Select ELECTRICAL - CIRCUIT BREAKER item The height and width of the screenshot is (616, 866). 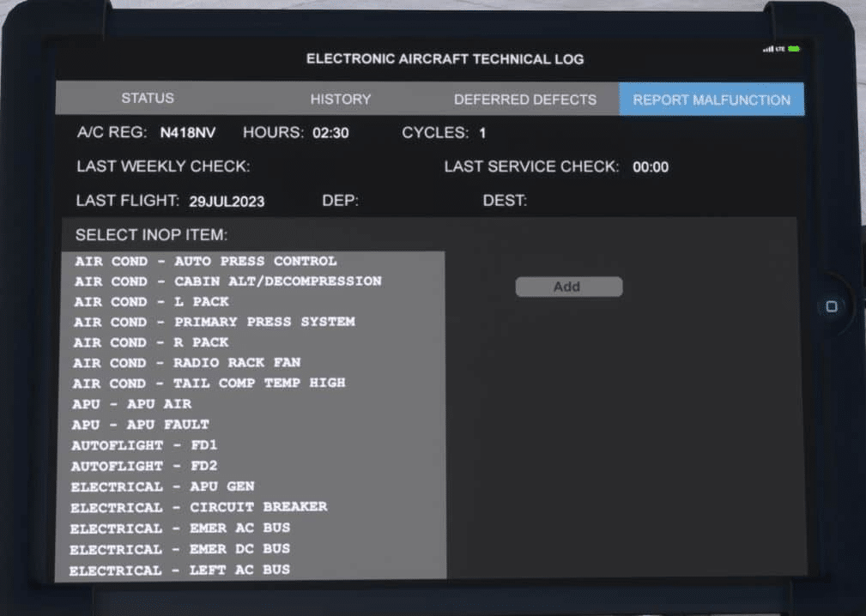pyautogui.click(x=198, y=507)
